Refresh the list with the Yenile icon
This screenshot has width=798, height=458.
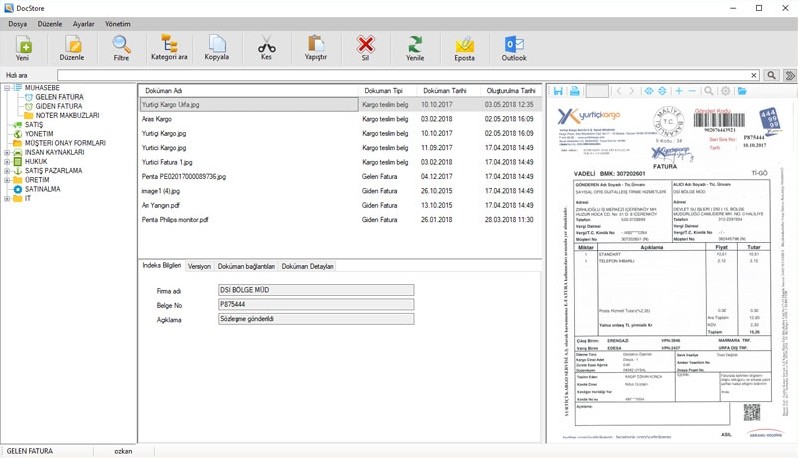tap(414, 46)
